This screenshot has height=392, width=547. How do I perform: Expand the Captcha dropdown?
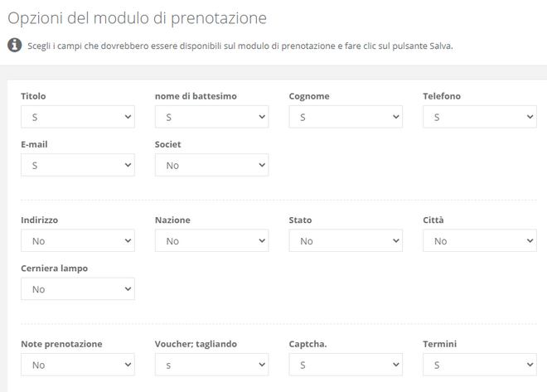coord(346,365)
